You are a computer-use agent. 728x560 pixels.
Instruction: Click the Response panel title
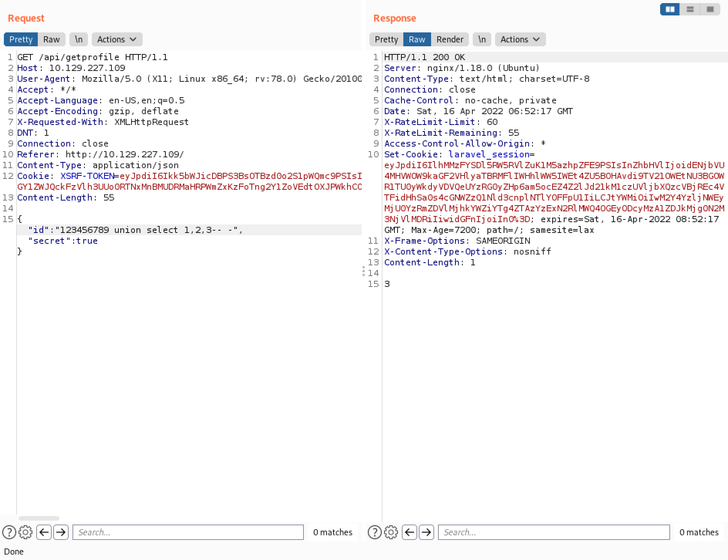pos(394,18)
